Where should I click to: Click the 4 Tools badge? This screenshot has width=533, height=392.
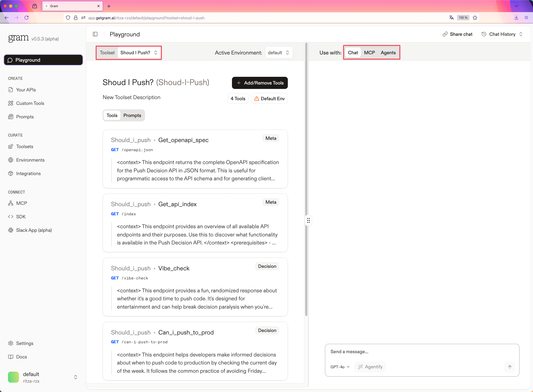(238, 99)
